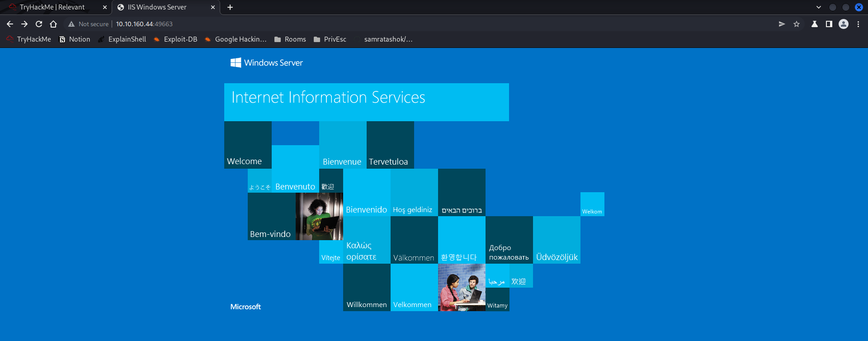
Task: Click the Velkommen tile
Action: [414, 287]
